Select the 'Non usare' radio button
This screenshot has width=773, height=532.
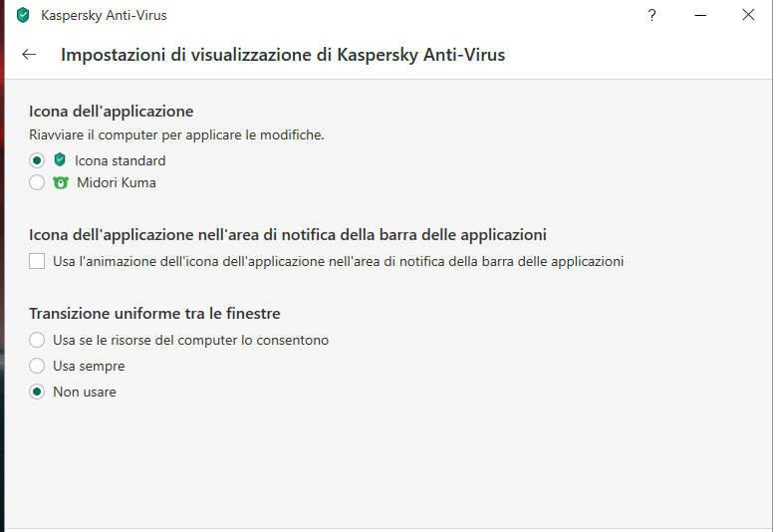(x=37, y=392)
